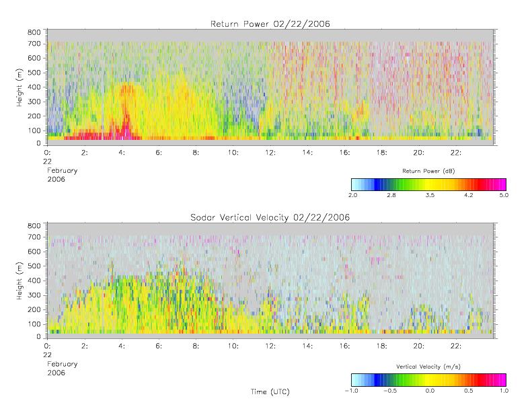Click the 10: time tick under Vertical Velocity chart
The width and height of the screenshot is (532, 411).
[233, 346]
